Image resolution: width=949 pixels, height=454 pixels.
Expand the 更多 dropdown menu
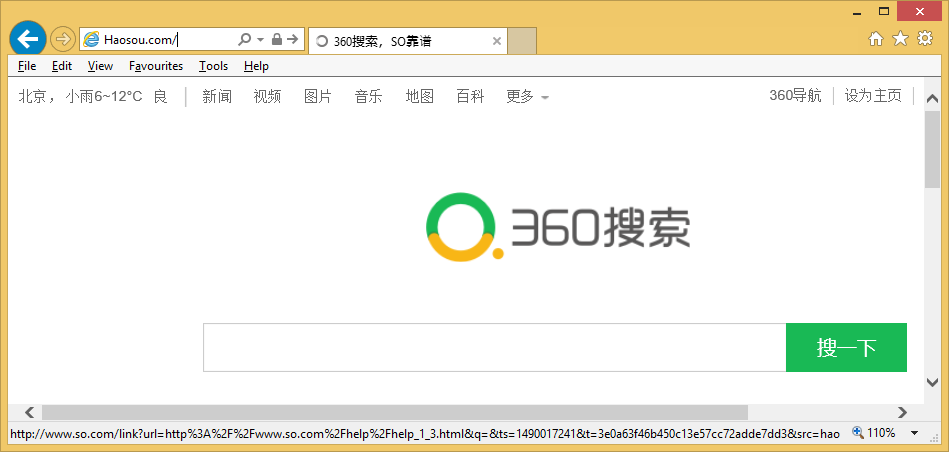527,97
